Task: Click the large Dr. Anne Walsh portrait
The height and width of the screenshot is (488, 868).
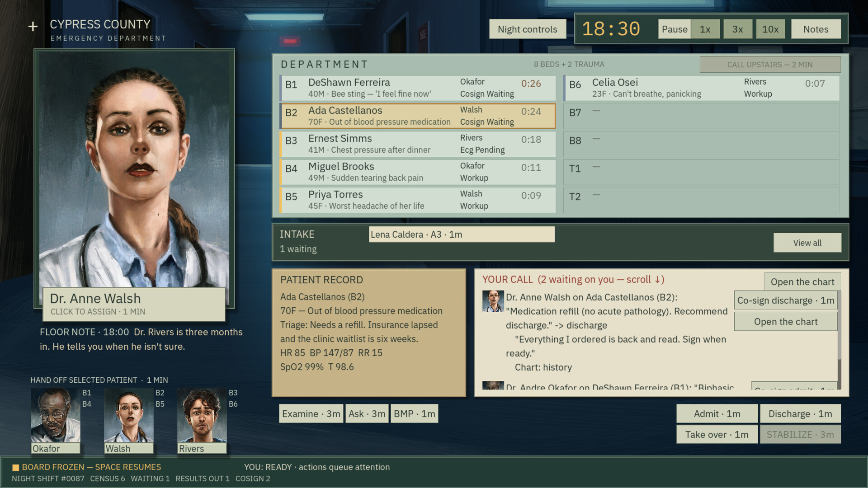Action: [134, 169]
